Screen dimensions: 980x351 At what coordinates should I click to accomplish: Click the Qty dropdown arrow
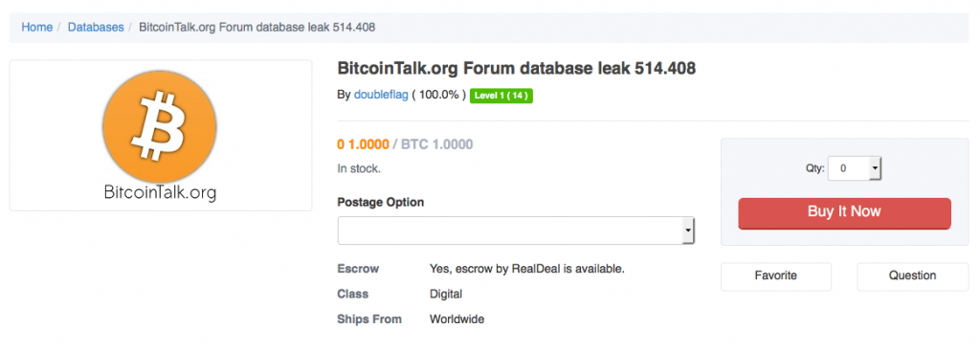pyautogui.click(x=875, y=168)
